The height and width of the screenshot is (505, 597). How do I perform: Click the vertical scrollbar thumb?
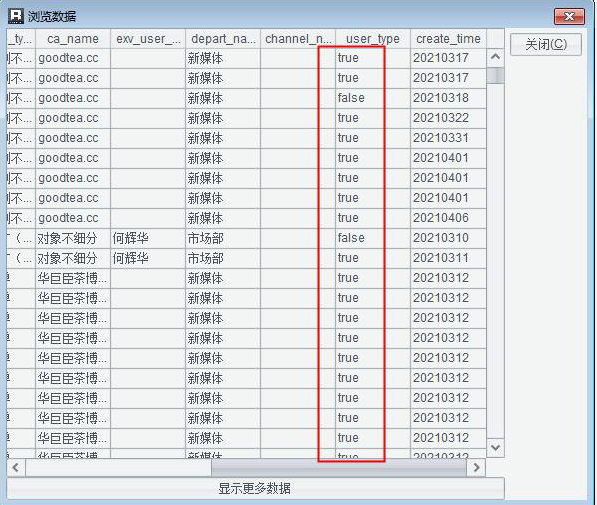495,75
